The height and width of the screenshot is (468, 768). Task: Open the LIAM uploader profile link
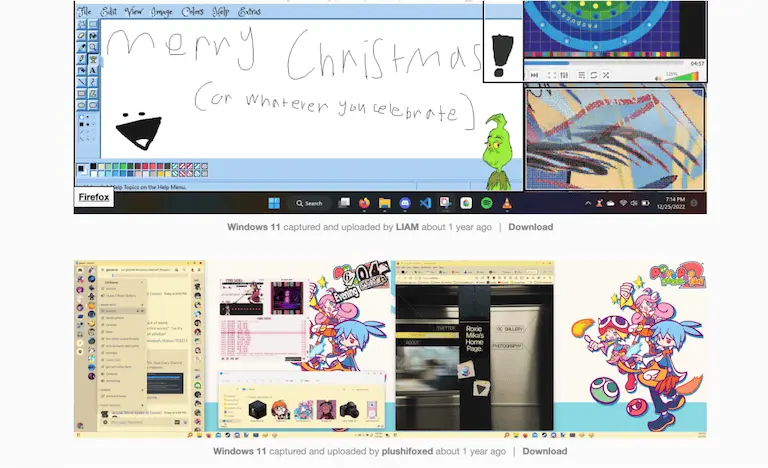pos(407,227)
